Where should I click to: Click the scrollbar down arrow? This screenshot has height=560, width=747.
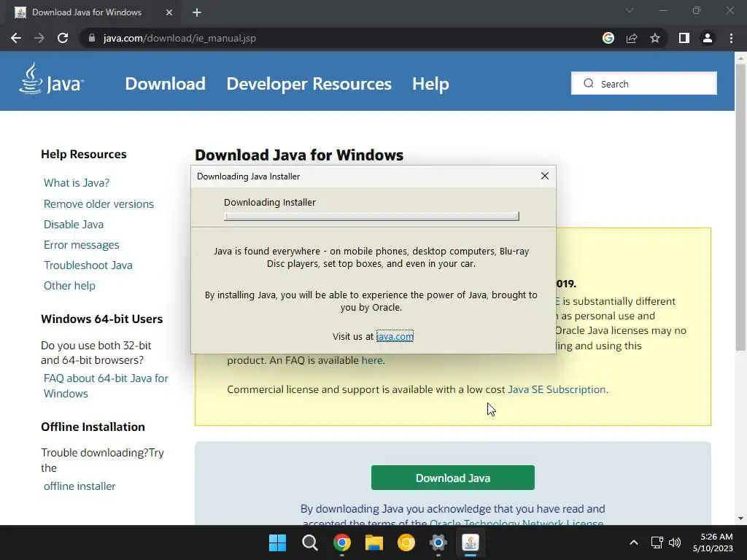coord(740,518)
